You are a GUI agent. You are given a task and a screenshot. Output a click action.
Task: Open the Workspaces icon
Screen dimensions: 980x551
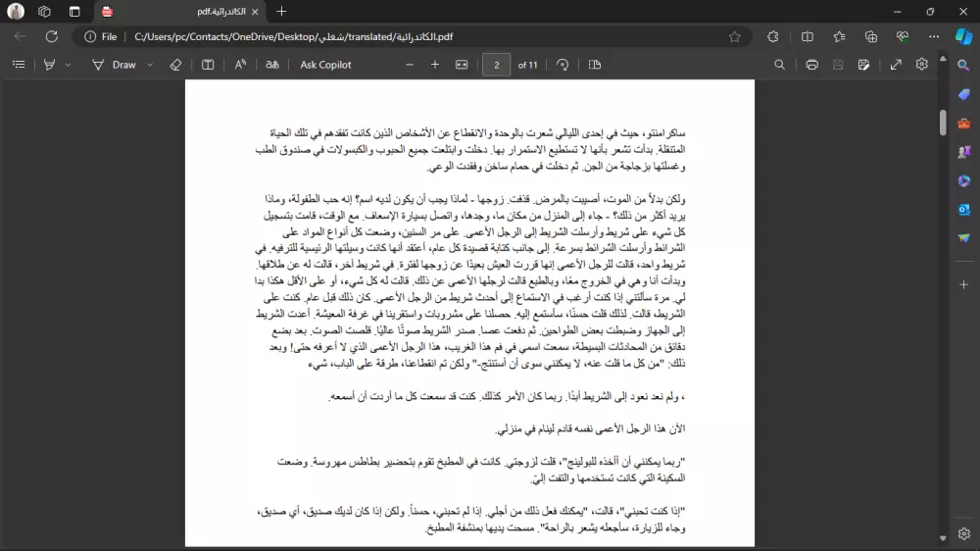click(x=44, y=11)
